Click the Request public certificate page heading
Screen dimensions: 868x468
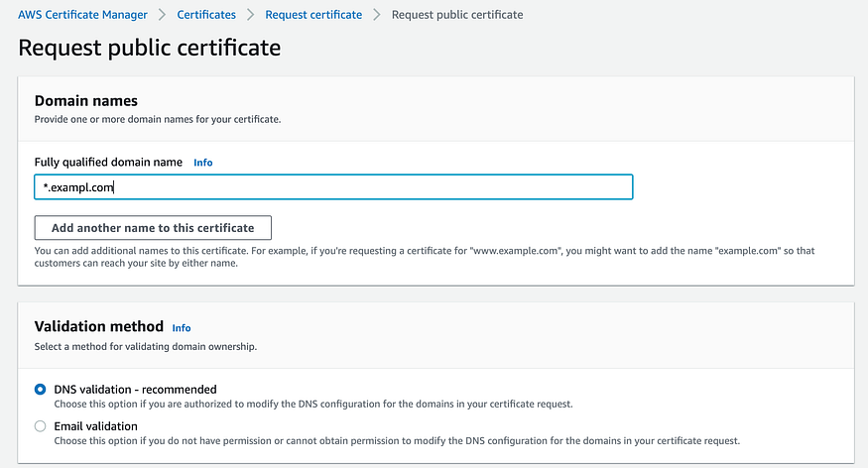[150, 48]
